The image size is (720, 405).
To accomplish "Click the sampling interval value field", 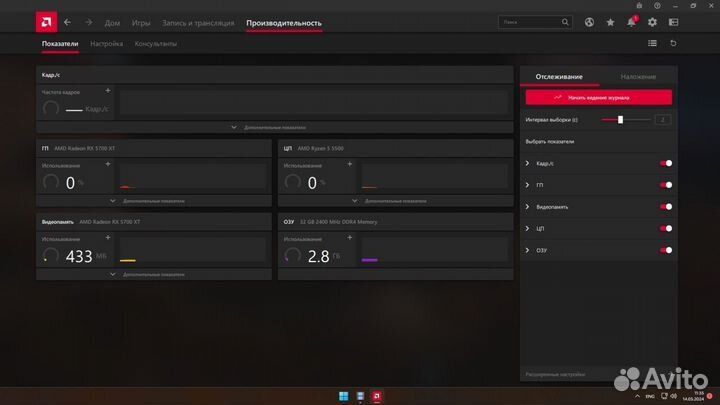I will click(x=663, y=120).
